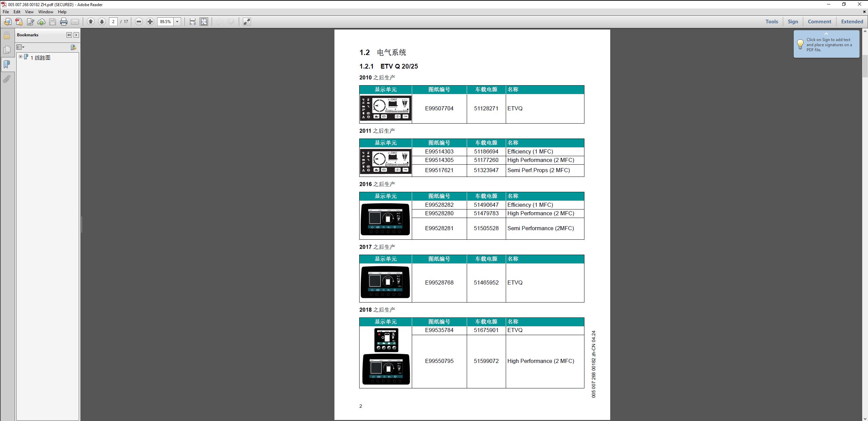Open the Convert PDF toolbar icon

click(x=19, y=22)
